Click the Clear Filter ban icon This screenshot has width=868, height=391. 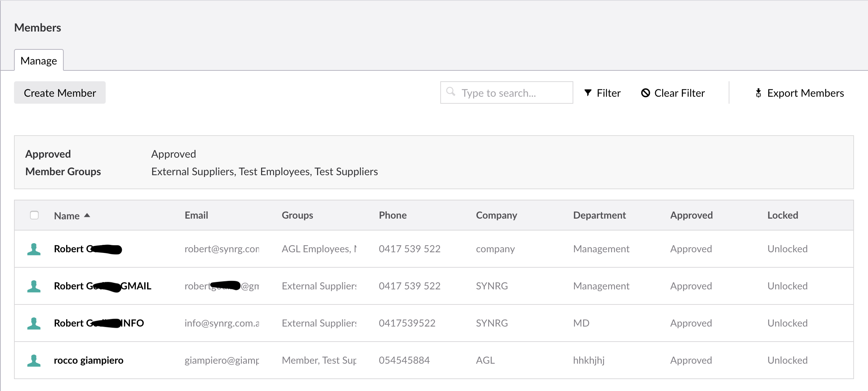click(x=645, y=93)
